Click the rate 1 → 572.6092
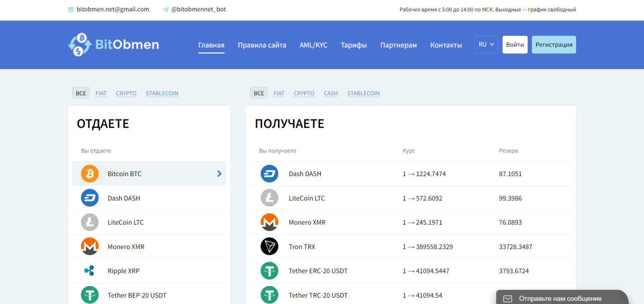 [422, 198]
